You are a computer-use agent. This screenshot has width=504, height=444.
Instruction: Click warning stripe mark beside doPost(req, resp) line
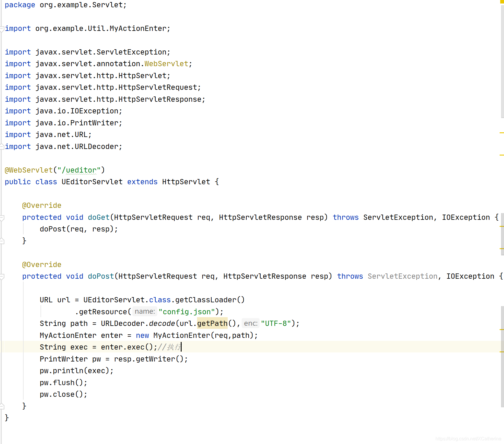502,226
